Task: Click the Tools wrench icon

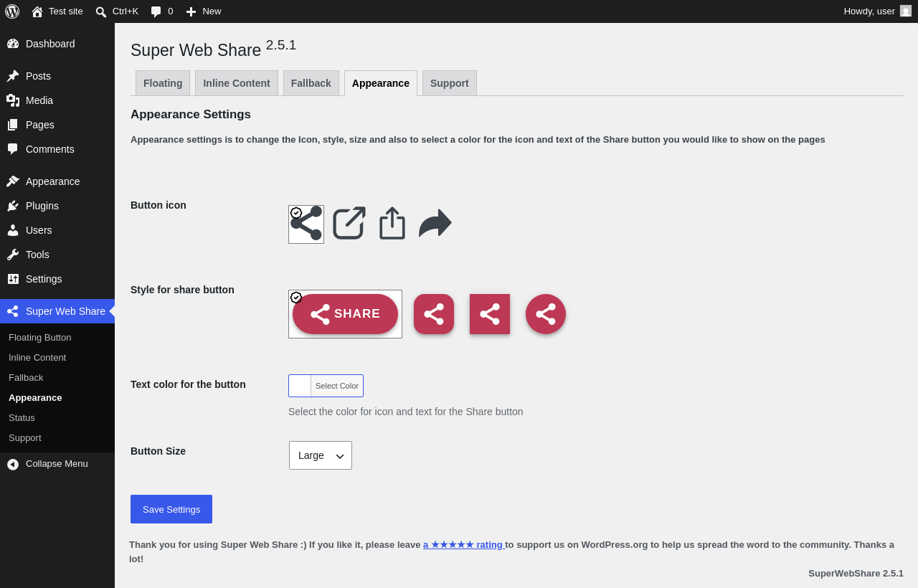Action: tap(13, 255)
